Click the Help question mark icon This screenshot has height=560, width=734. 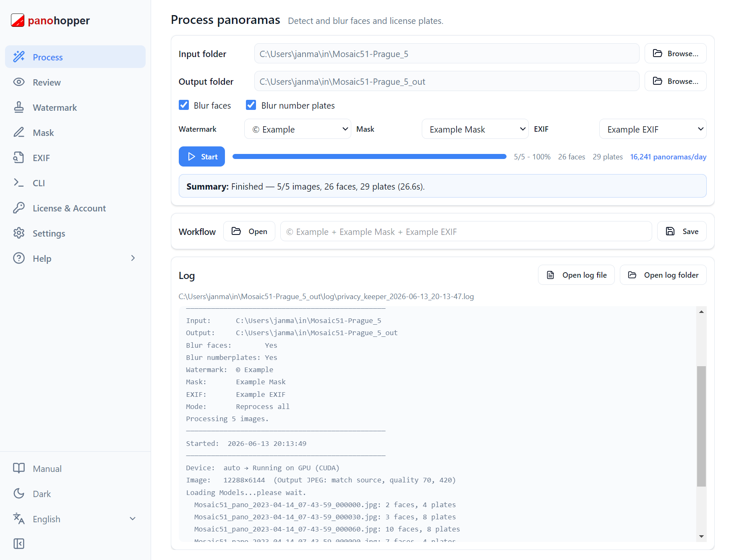19,258
